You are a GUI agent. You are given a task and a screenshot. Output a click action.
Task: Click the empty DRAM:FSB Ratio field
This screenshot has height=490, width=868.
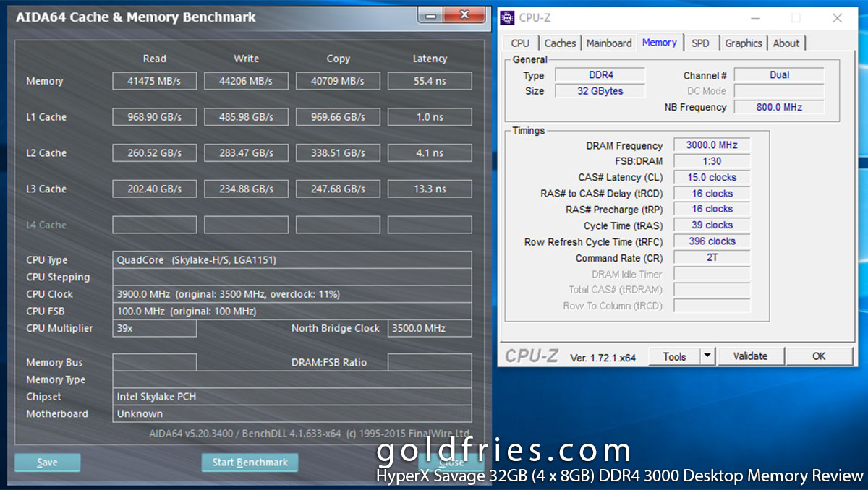(x=430, y=363)
